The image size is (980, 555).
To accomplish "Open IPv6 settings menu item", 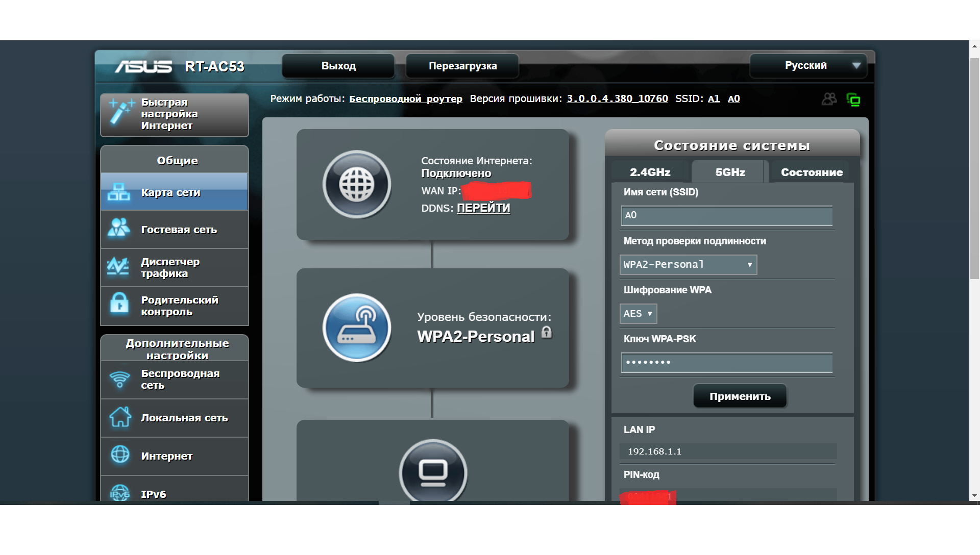I will point(175,490).
